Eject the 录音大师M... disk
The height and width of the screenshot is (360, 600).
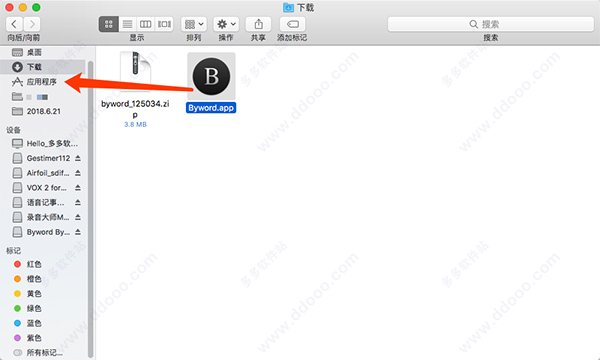pos(78,217)
